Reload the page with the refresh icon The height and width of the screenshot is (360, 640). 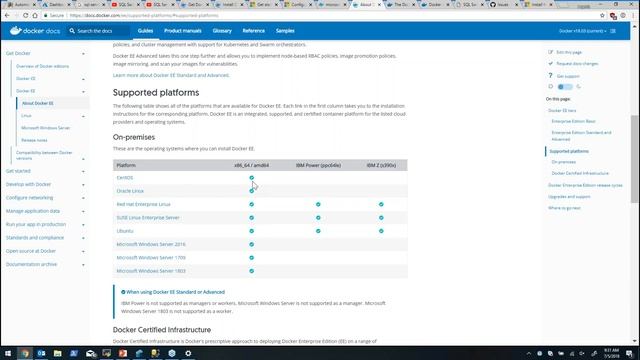click(x=25, y=16)
